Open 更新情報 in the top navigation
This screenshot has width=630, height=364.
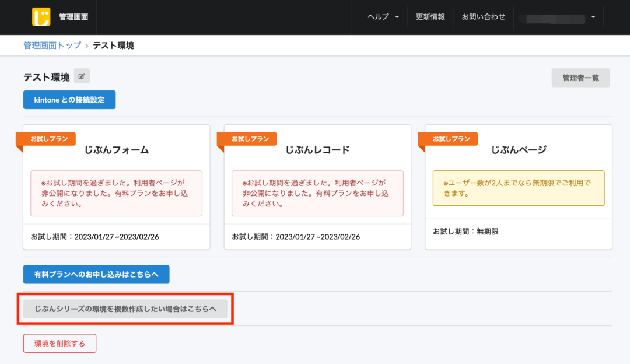click(x=430, y=17)
